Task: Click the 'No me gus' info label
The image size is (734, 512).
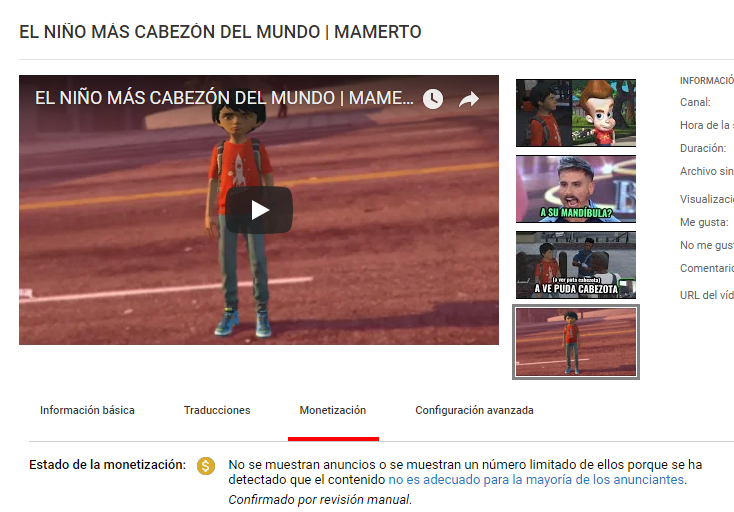Action: coord(707,245)
